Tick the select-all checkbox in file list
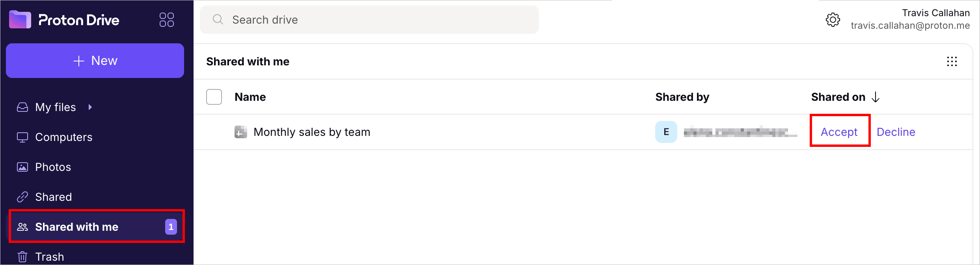This screenshot has height=265, width=980. click(x=214, y=96)
